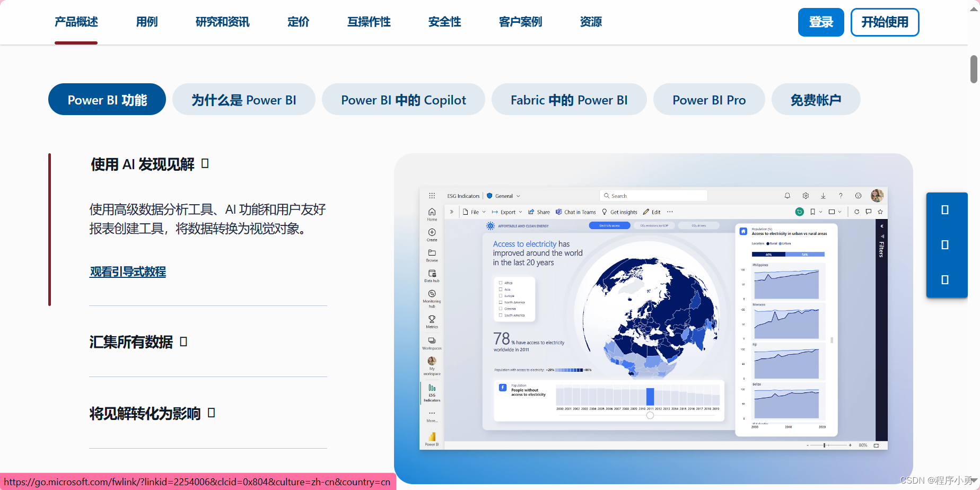Click the refresh icon in report toolbar
The width and height of the screenshot is (980, 490).
pyautogui.click(x=856, y=212)
